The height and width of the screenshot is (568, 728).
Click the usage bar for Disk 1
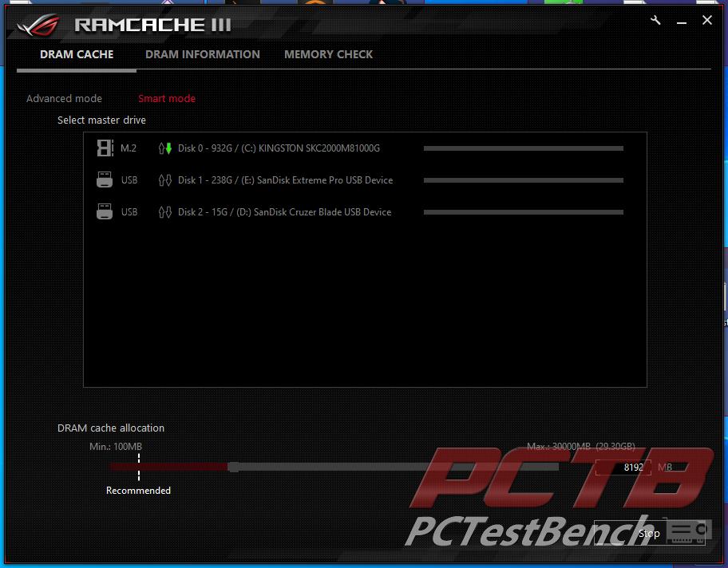[x=524, y=180]
